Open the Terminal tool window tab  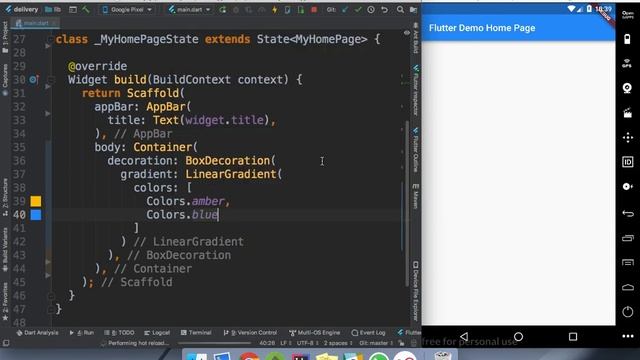point(196,333)
